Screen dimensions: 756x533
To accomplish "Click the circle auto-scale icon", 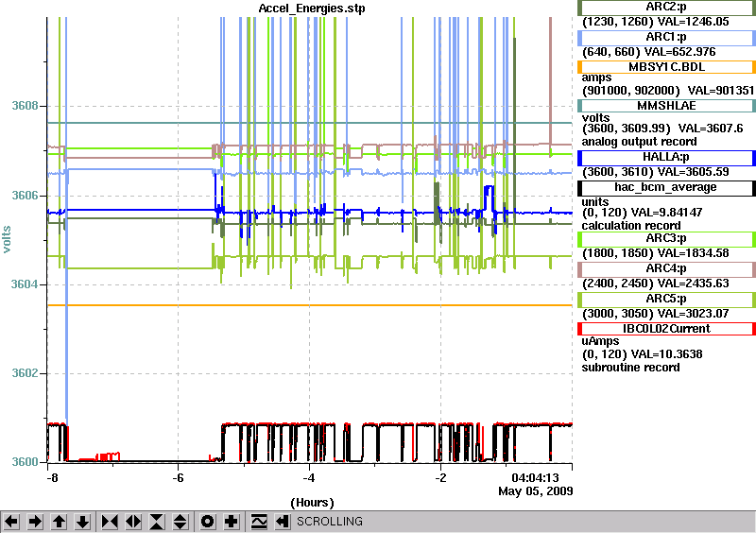I will coord(208,522).
